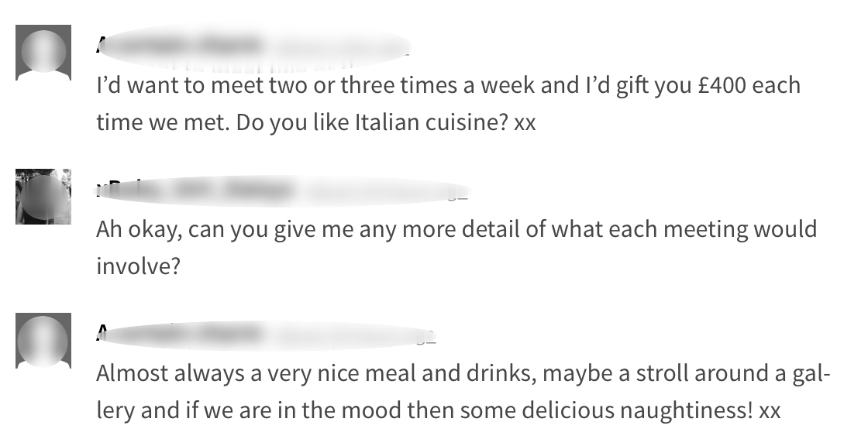Click the message line mentioning £400 each
868x446 pixels.
point(448,84)
